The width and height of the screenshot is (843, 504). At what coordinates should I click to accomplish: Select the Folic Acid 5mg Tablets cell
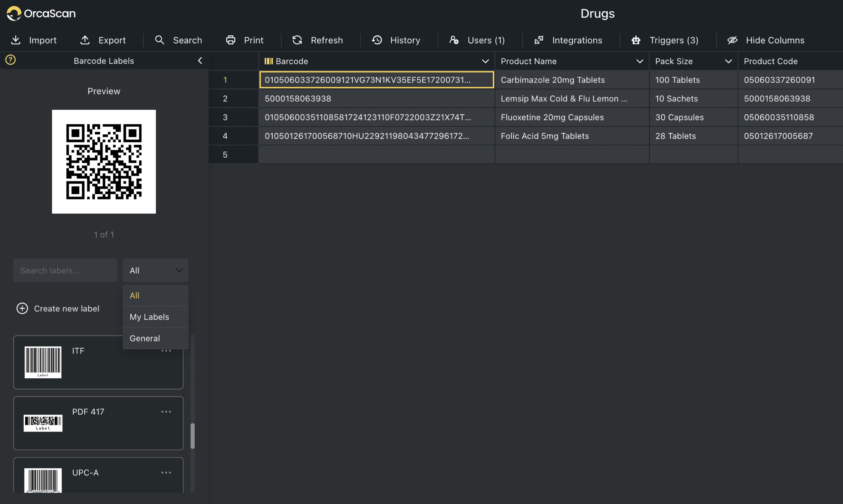point(572,136)
